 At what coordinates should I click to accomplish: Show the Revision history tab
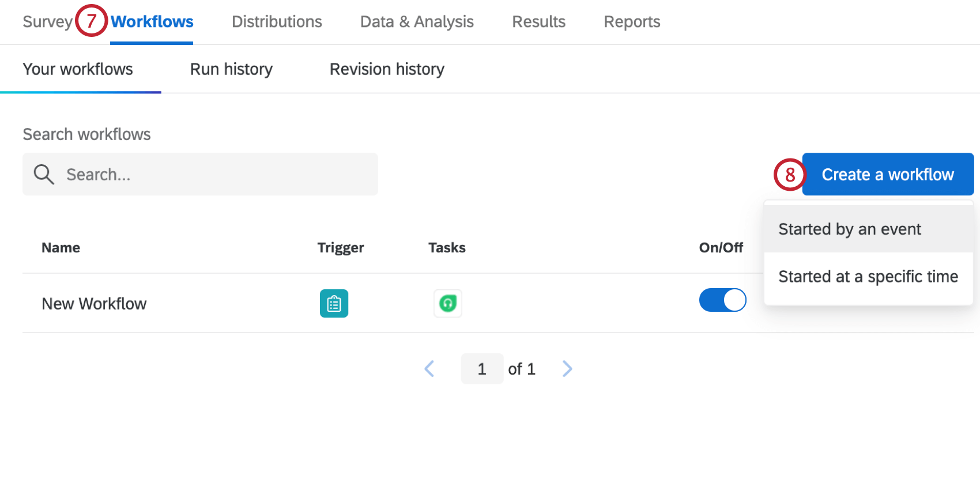387,69
